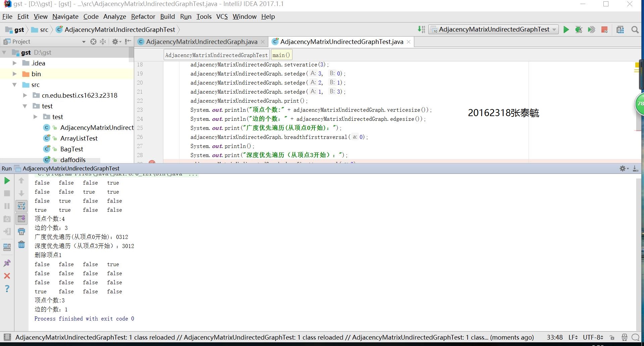Click the tool windows quick-access icon in the status bar
The width and height of the screenshot is (644, 346).
[x=7, y=337]
